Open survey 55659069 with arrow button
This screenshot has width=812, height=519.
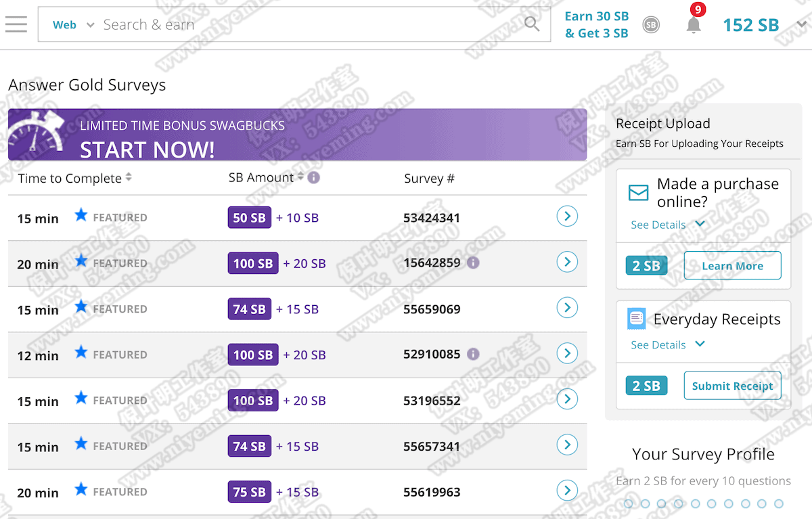pyautogui.click(x=567, y=307)
